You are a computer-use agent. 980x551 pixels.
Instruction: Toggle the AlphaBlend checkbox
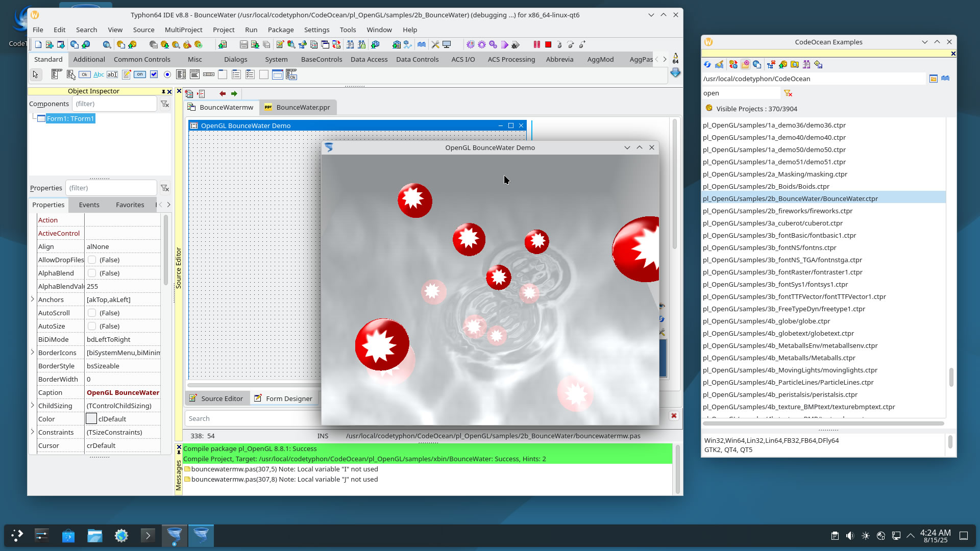(x=92, y=273)
